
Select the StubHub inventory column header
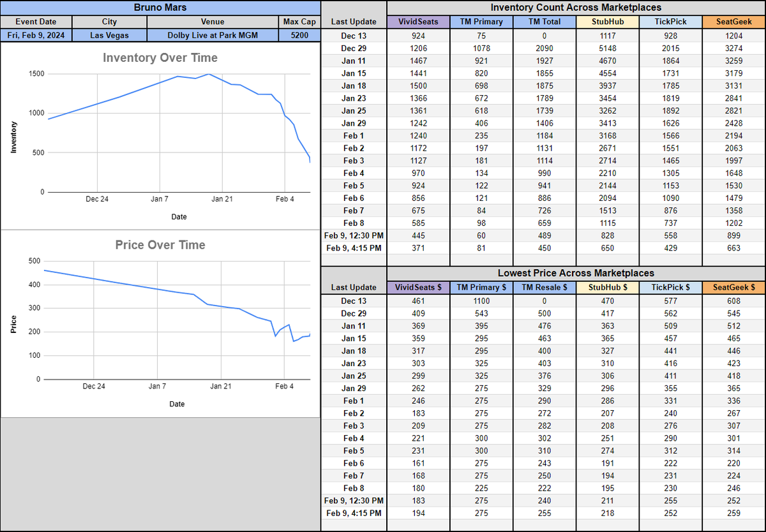pos(607,22)
